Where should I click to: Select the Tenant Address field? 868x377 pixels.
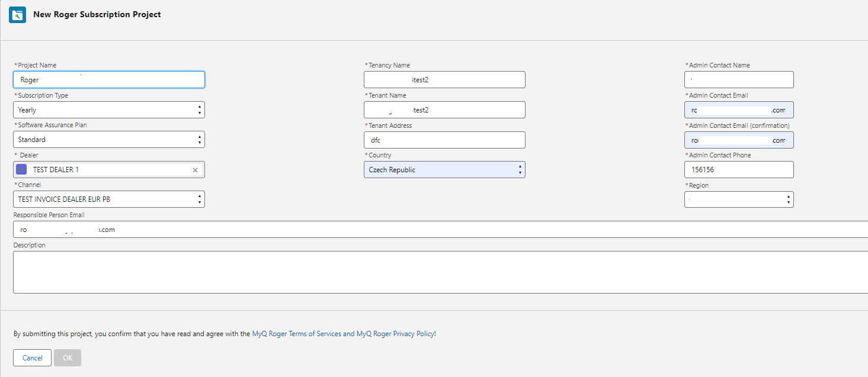coord(444,140)
